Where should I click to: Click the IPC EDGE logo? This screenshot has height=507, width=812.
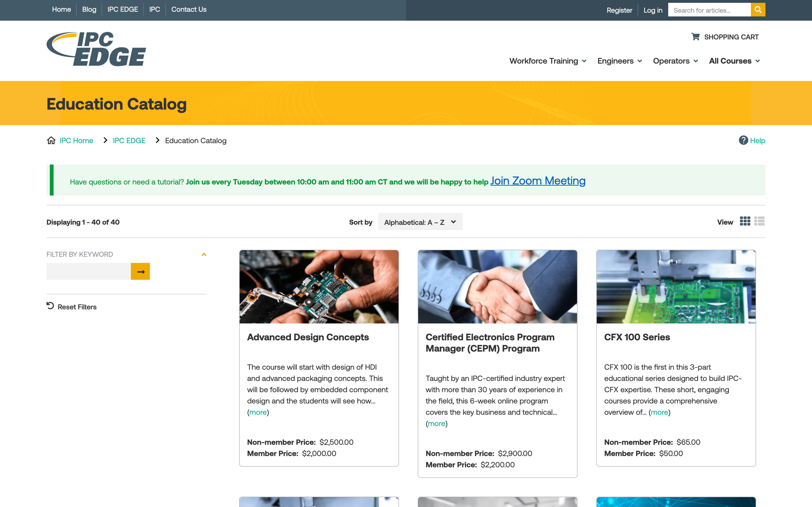point(97,49)
